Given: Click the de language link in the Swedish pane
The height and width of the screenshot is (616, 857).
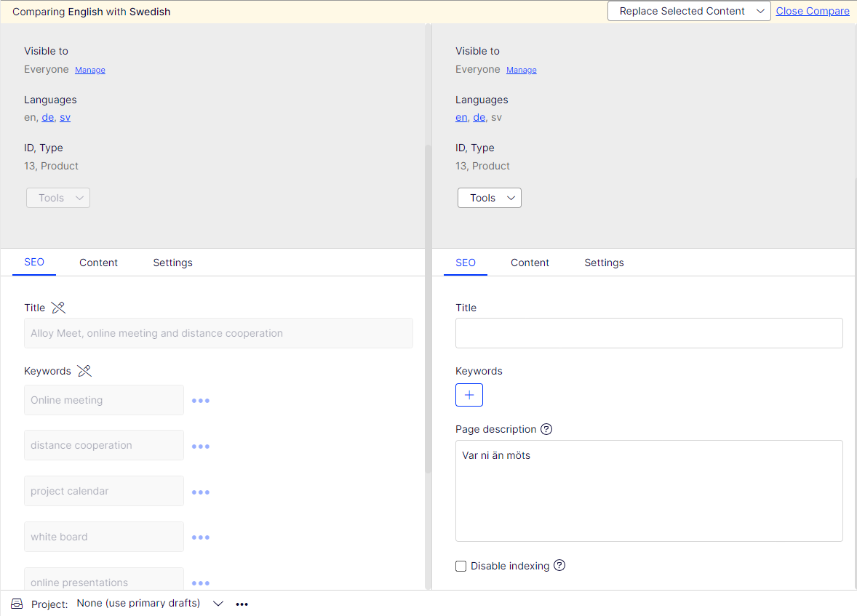Looking at the screenshot, I should [x=479, y=118].
